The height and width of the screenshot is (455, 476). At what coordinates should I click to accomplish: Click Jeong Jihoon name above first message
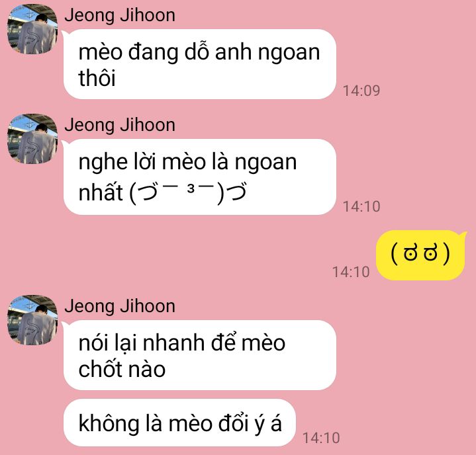click(120, 15)
